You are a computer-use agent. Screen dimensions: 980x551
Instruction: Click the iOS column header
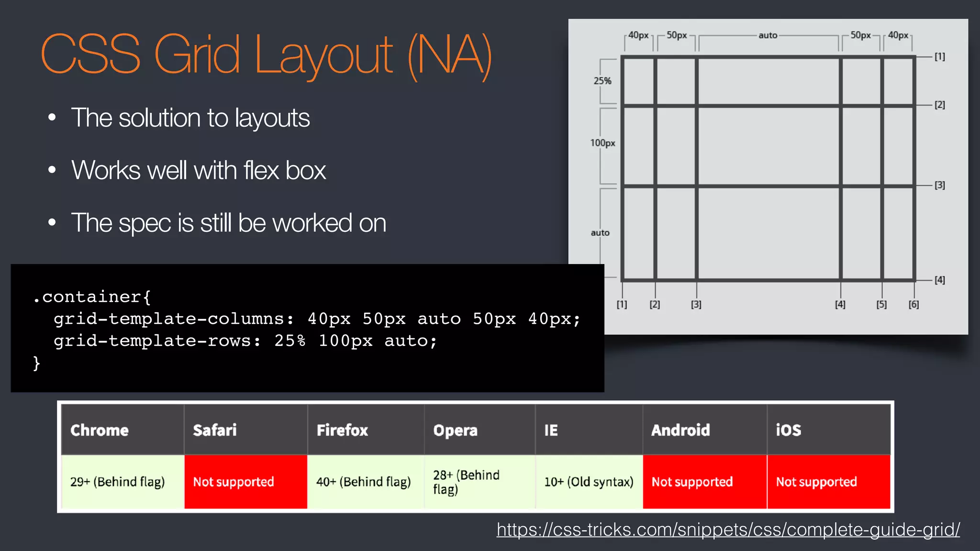coord(788,430)
